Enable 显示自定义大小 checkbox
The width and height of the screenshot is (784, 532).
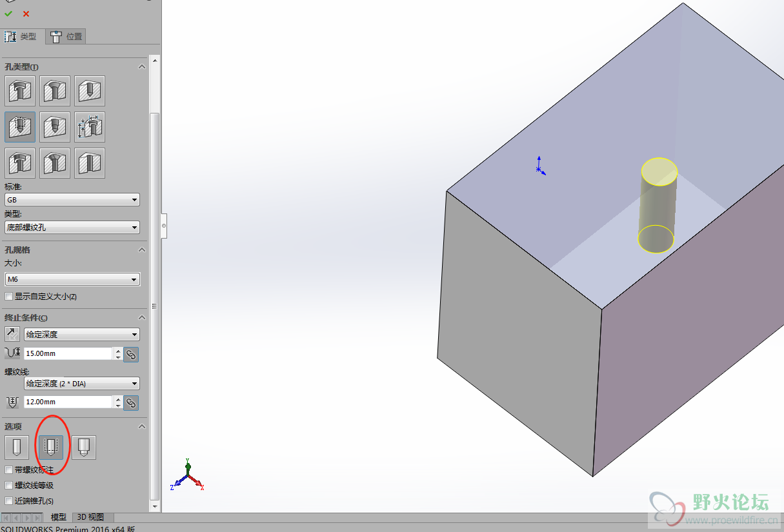pos(8,297)
